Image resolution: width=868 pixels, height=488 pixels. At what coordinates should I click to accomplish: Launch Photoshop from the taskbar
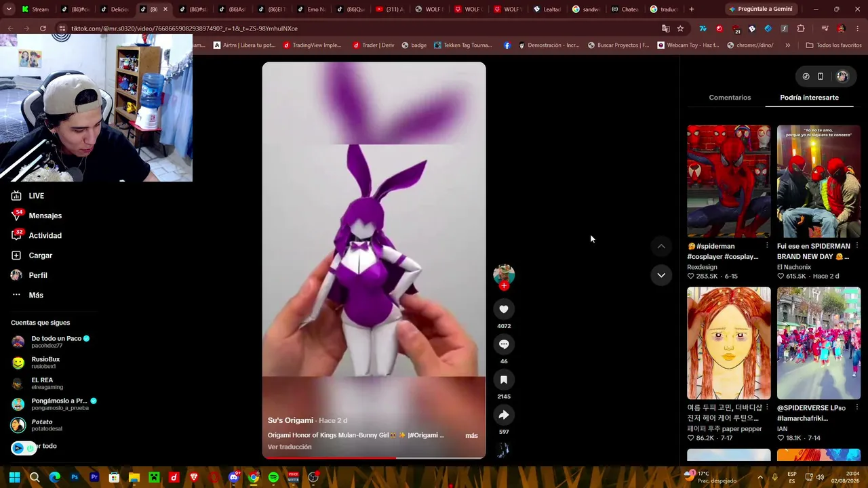(x=75, y=477)
